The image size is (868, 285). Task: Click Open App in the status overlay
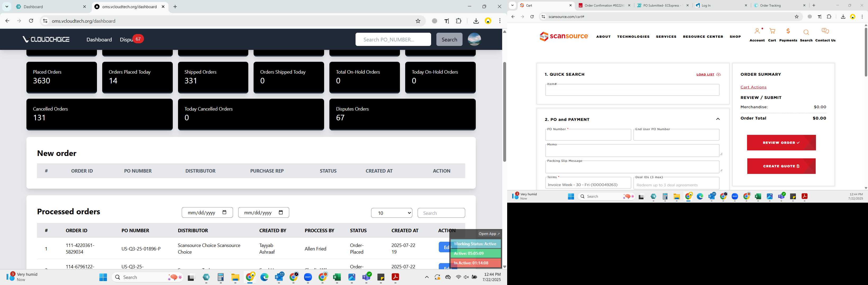(x=489, y=234)
